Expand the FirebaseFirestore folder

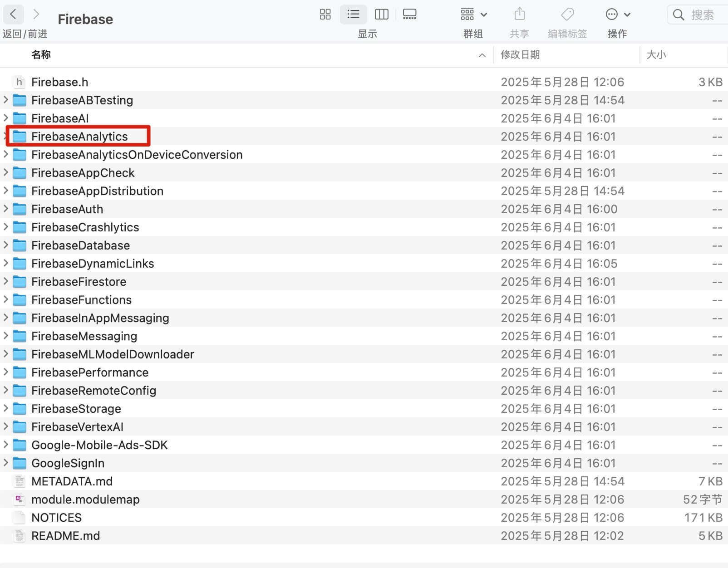tap(6, 281)
